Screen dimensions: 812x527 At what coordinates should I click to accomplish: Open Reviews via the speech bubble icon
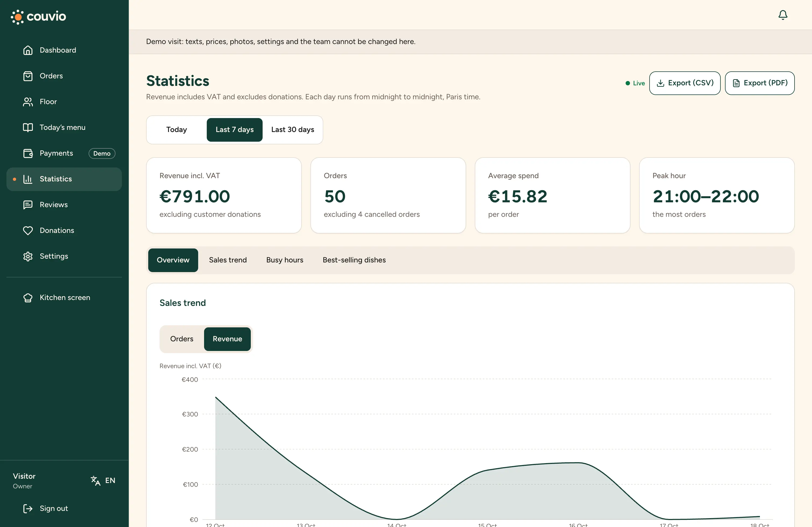pos(28,204)
